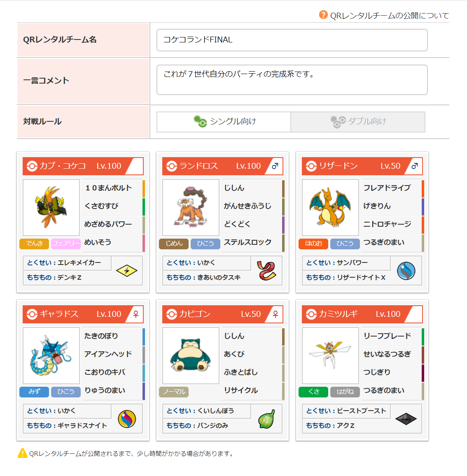Click the リザードン sprite image

click(330, 207)
